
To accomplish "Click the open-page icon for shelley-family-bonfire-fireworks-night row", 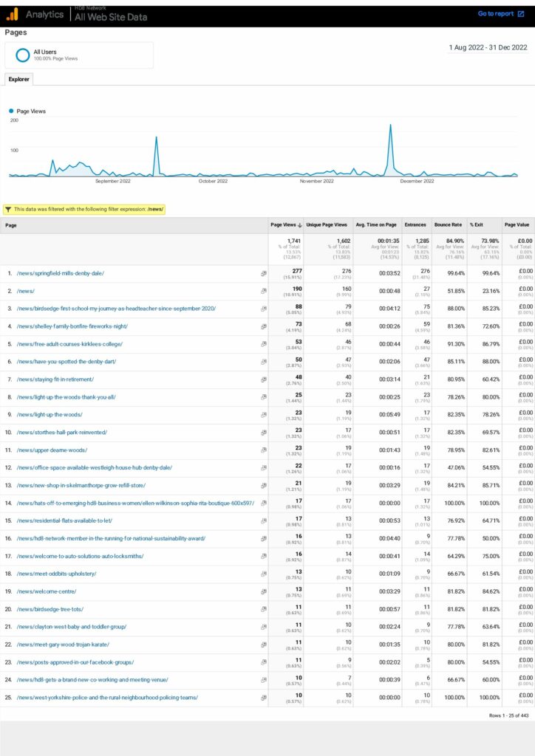I will tap(263, 326).
